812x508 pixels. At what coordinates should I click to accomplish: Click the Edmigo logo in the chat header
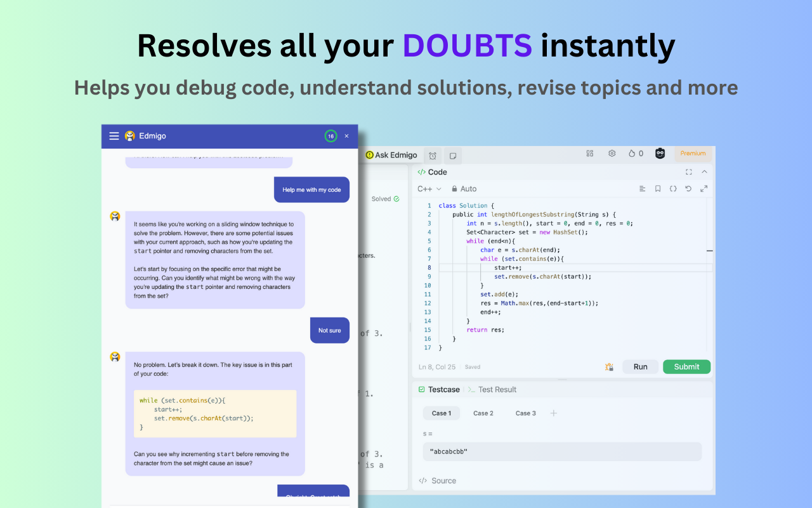coord(130,136)
